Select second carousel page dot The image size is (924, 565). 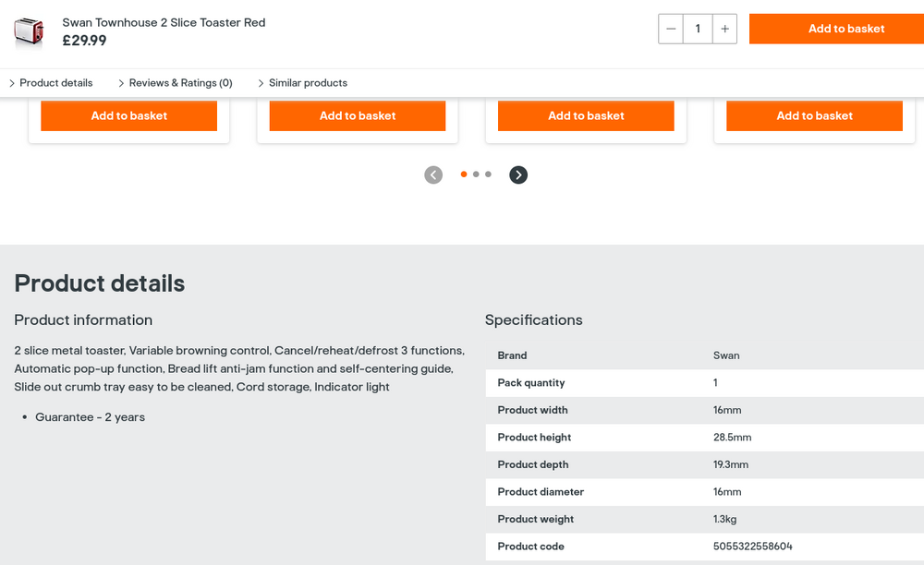476,174
